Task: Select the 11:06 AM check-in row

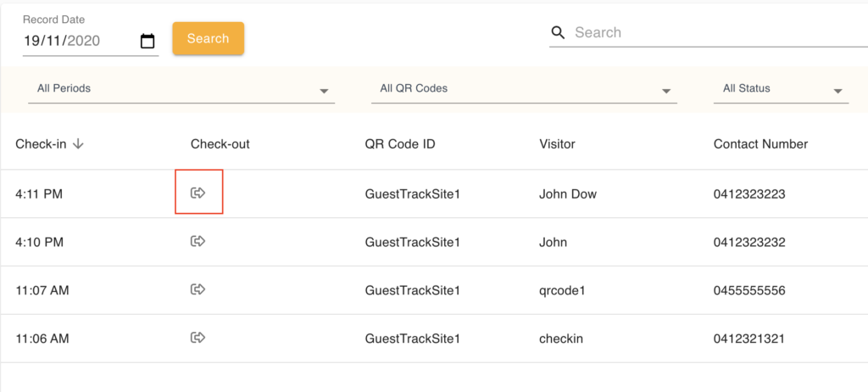Action: pos(42,338)
